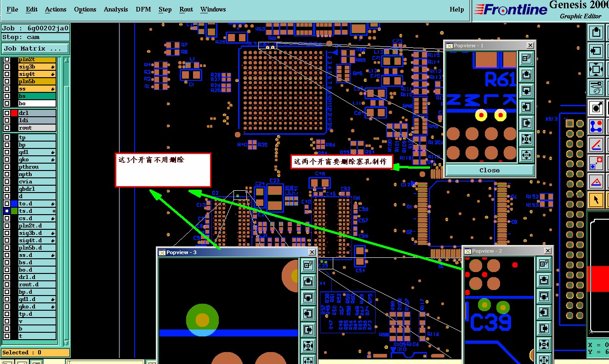Select the arrow pointer tool
This screenshot has height=364, width=609.
(596, 199)
